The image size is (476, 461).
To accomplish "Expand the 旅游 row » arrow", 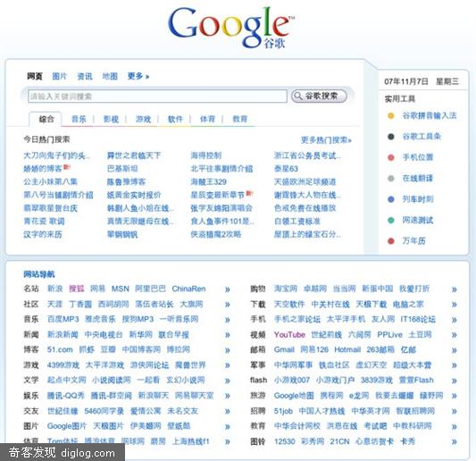I will click(455, 396).
